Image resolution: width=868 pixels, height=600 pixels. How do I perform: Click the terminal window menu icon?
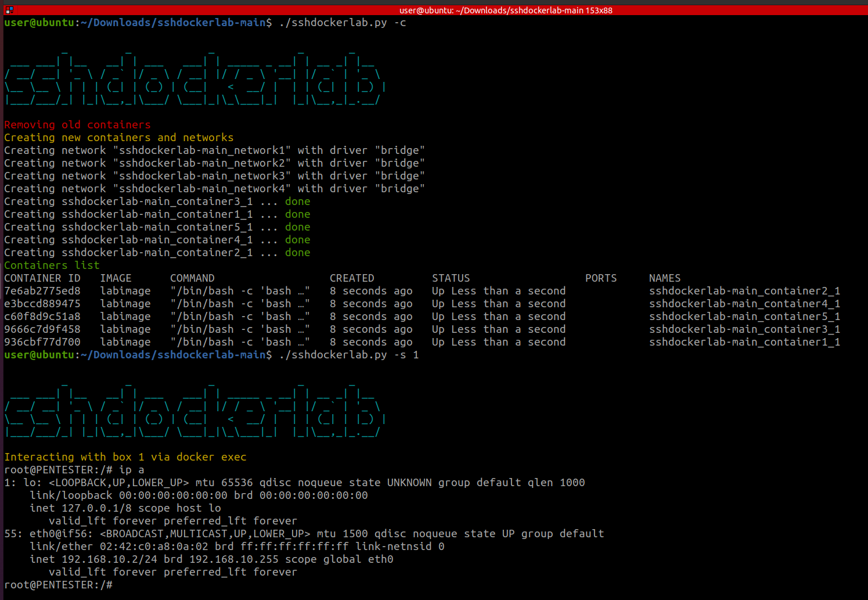tap(8, 10)
